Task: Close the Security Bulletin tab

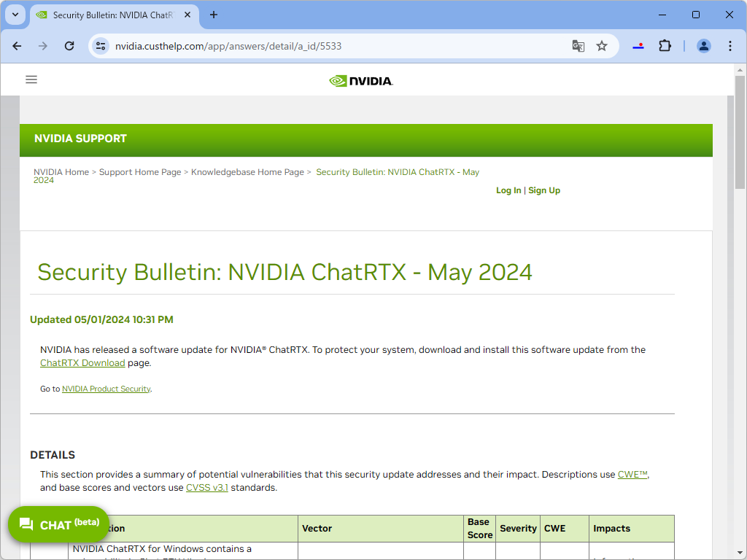Action: click(187, 15)
